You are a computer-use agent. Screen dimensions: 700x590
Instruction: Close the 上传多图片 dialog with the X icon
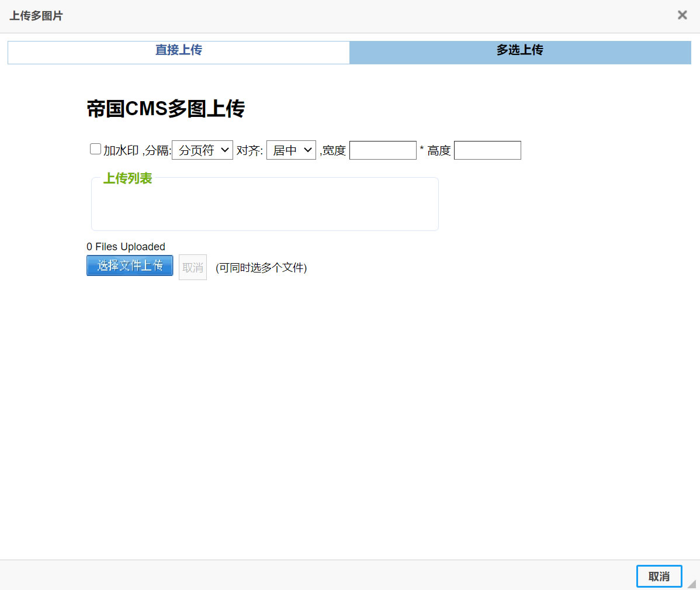682,15
